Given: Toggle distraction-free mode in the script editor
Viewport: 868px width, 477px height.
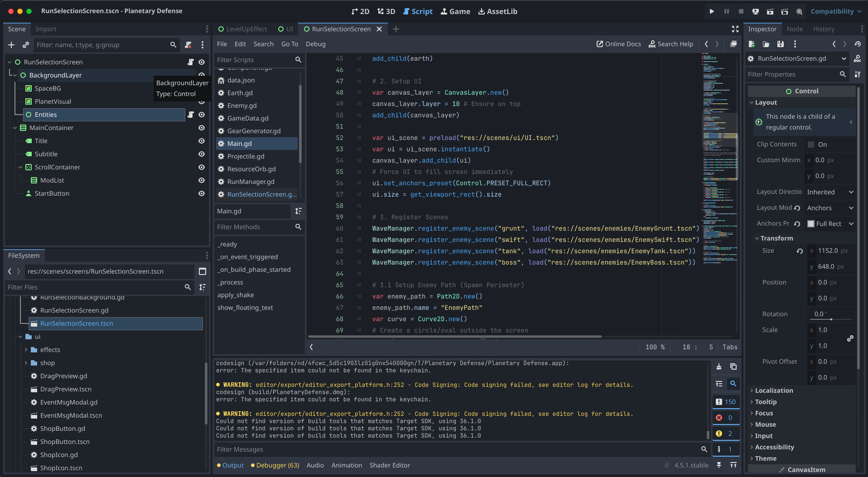Looking at the screenshot, I should 735,29.
